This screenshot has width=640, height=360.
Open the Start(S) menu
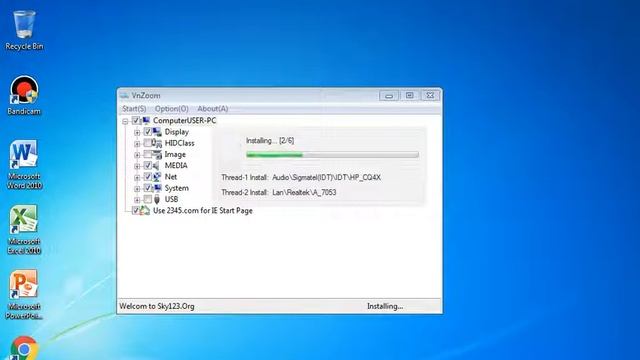(x=134, y=109)
